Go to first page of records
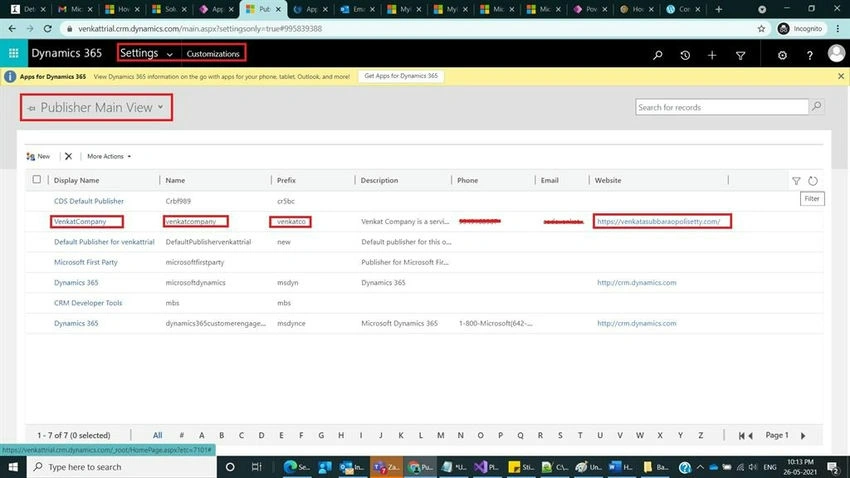 (741, 436)
